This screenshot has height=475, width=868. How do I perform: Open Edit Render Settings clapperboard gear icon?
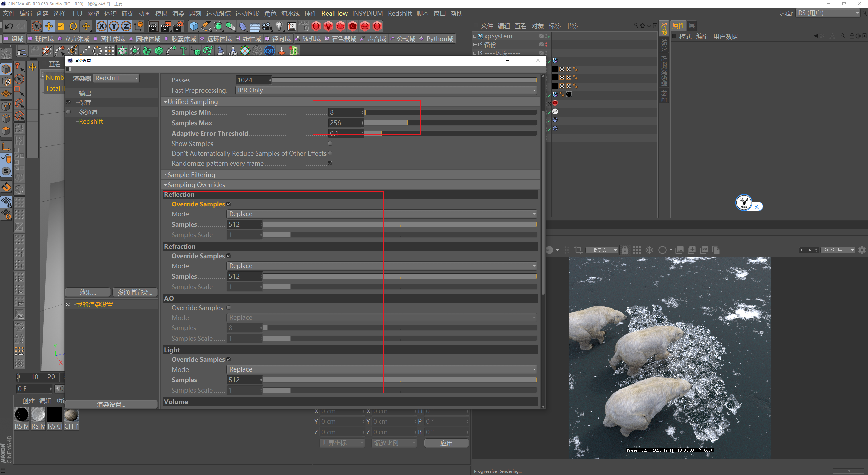click(x=178, y=26)
